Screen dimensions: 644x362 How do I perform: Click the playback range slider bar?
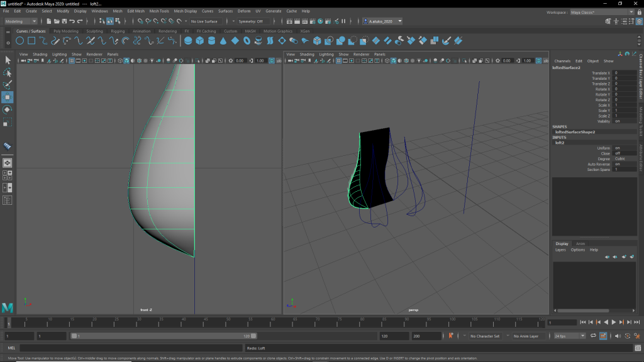click(164, 336)
